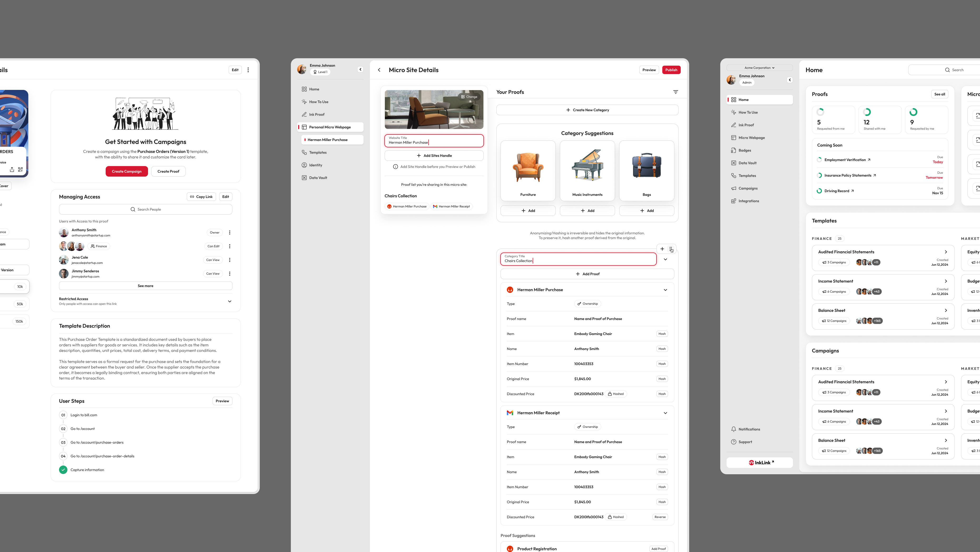Viewport: 980px width, 552px height.
Task: Toggle Hash for Item Number in Herman Miller Receipt
Action: click(661, 487)
